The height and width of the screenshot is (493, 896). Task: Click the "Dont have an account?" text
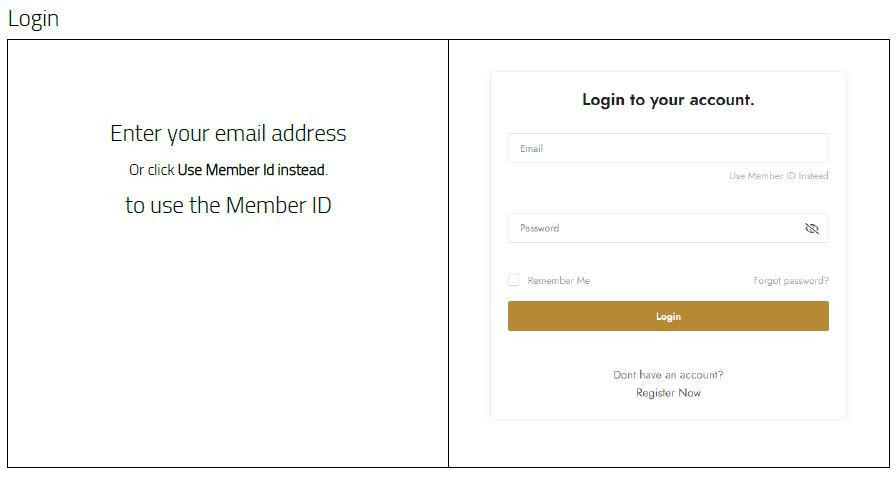(x=668, y=375)
